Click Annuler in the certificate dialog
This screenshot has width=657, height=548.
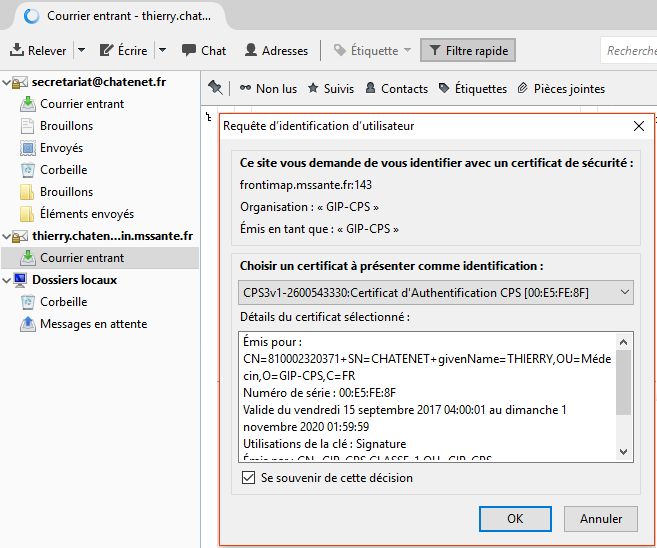600,519
